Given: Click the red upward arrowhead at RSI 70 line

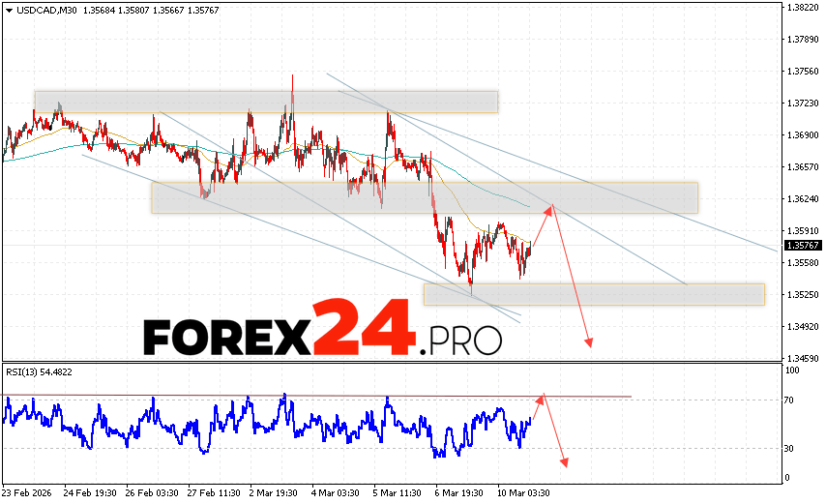Looking at the screenshot, I should [543, 396].
